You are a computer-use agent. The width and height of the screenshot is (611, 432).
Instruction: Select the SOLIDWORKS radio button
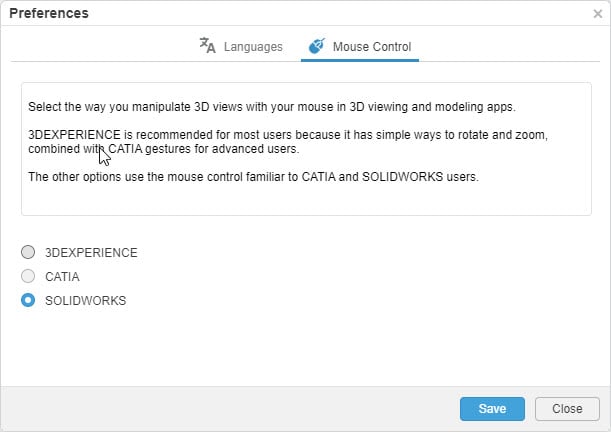coord(28,300)
